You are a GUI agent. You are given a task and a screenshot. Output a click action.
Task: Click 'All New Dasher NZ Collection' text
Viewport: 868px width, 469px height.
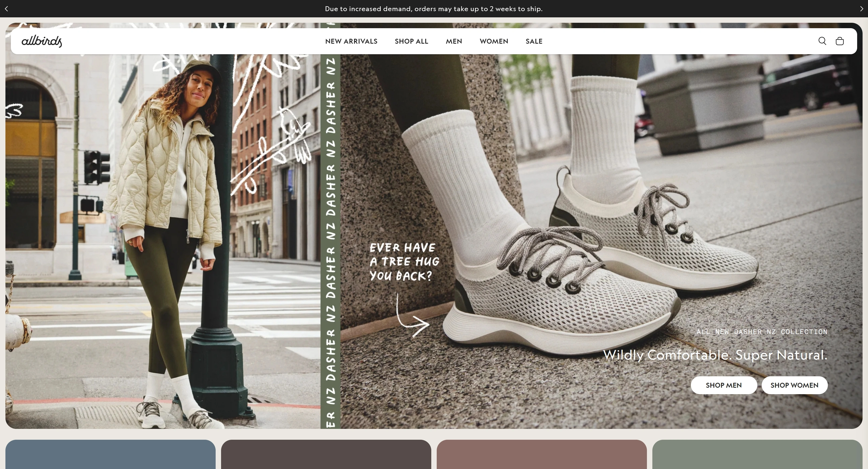click(762, 332)
